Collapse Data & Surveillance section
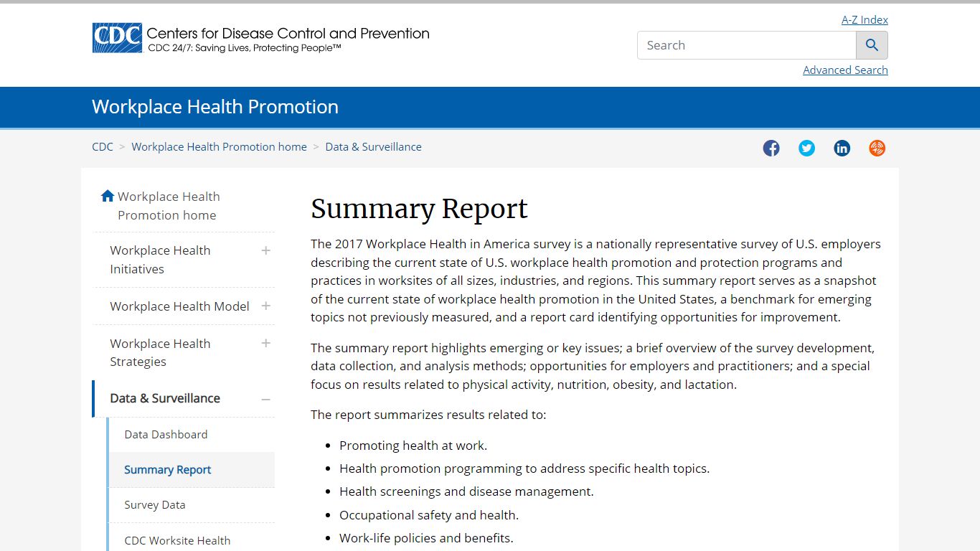 tap(265, 399)
